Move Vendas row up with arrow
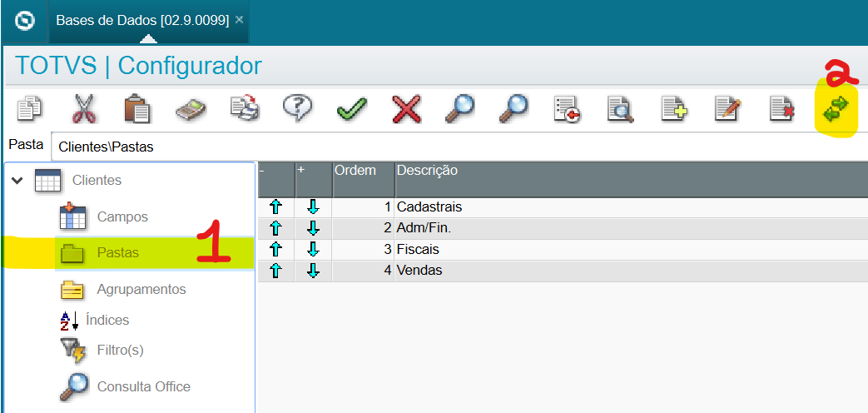The height and width of the screenshot is (413, 868). (275, 271)
